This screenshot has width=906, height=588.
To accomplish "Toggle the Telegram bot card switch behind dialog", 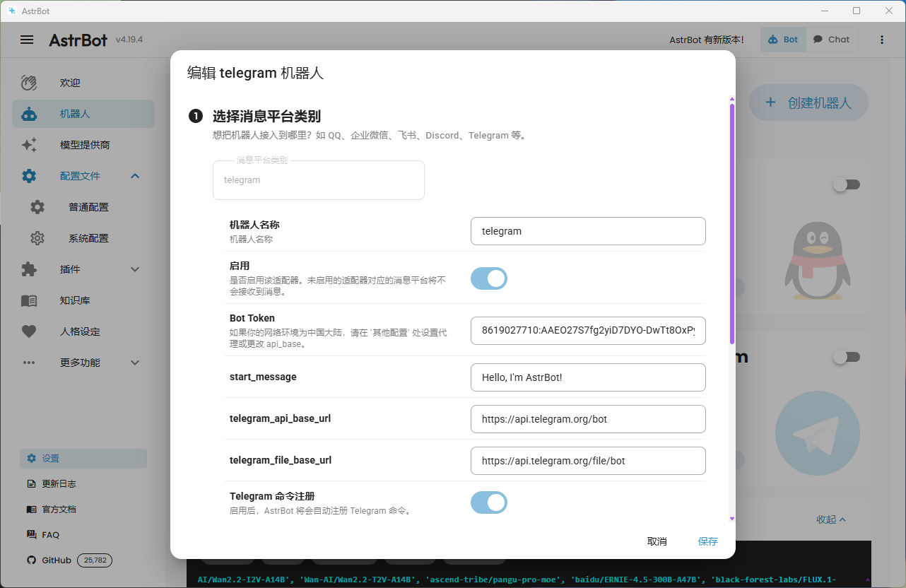I will (846, 358).
